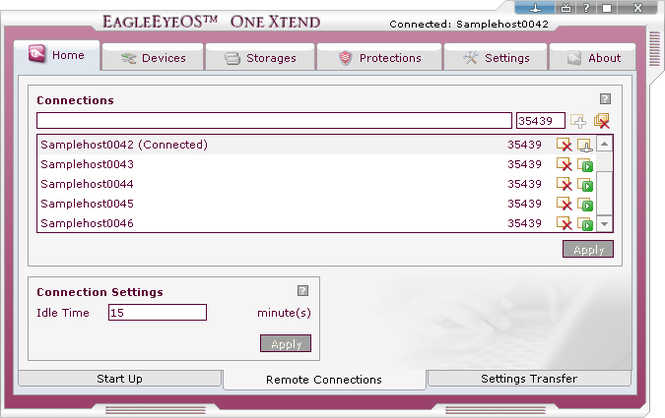Image resolution: width=665 pixels, height=418 pixels.
Task: Click the connections list scroll up arrow
Action: pos(605,144)
